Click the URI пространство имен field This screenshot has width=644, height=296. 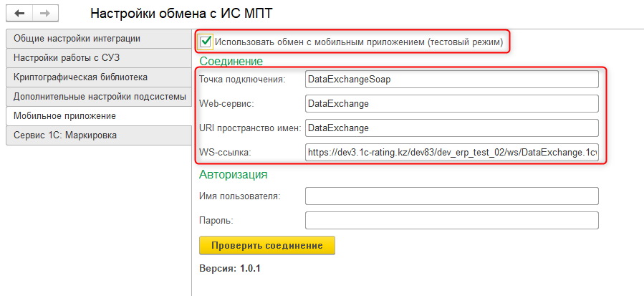pos(452,128)
